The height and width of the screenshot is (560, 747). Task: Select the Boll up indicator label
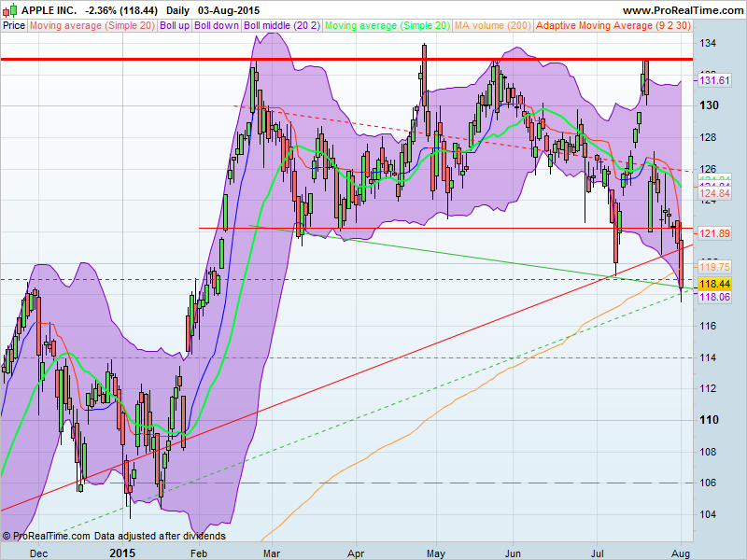click(x=175, y=26)
